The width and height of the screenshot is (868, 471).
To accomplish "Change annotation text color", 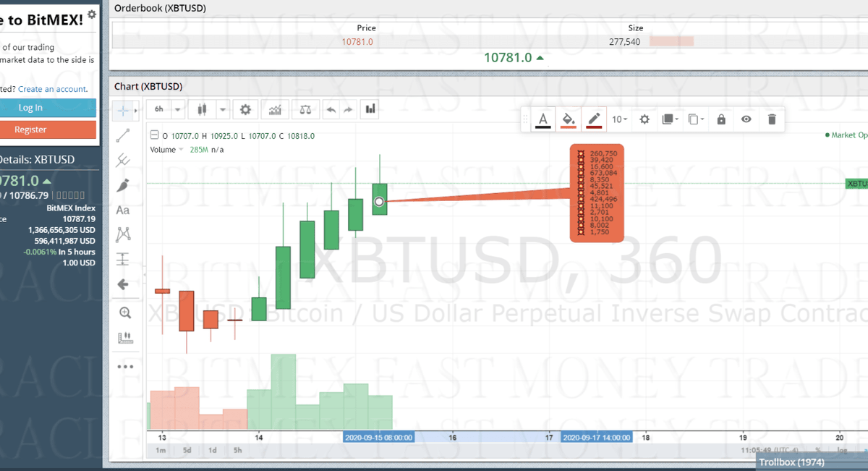I will (543, 119).
